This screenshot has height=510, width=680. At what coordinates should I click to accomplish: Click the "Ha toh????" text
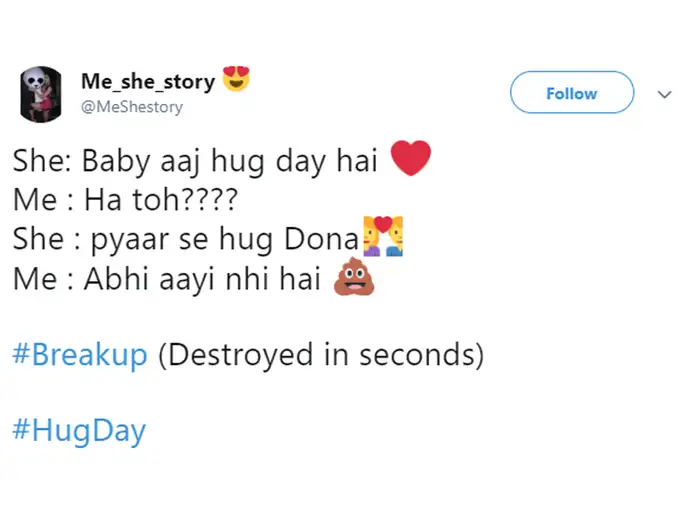tap(160, 201)
